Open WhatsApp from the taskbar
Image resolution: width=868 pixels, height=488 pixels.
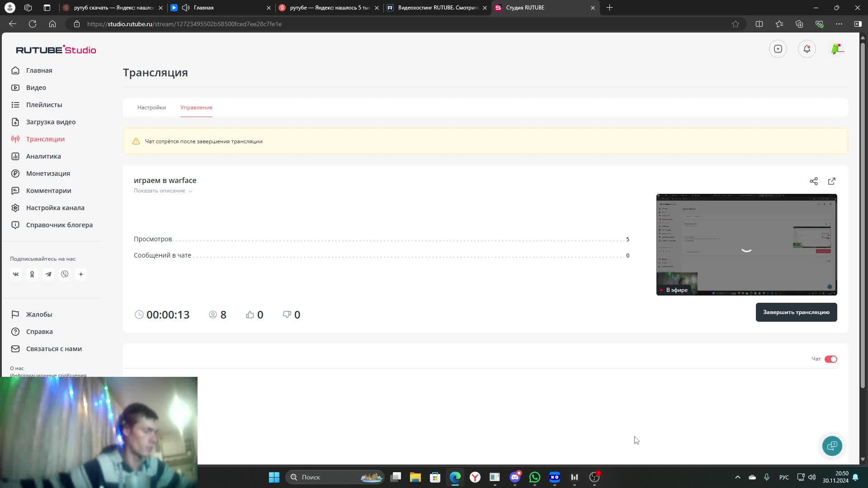tap(535, 477)
